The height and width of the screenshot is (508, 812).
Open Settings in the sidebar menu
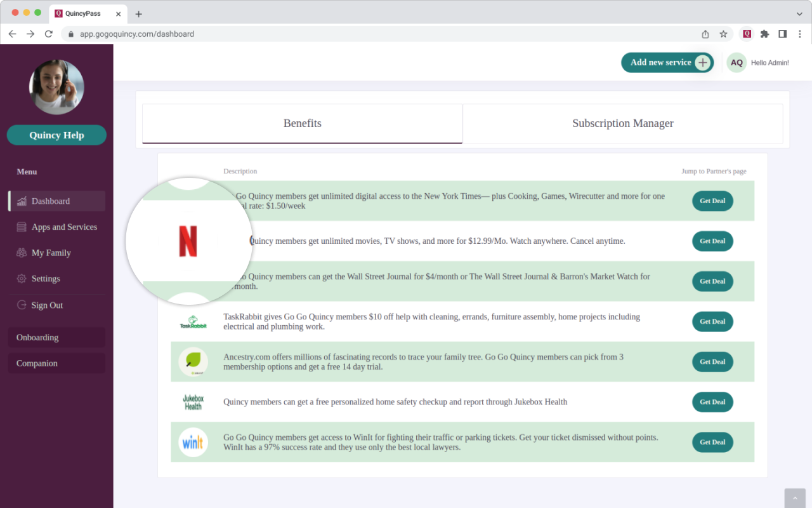click(56, 279)
